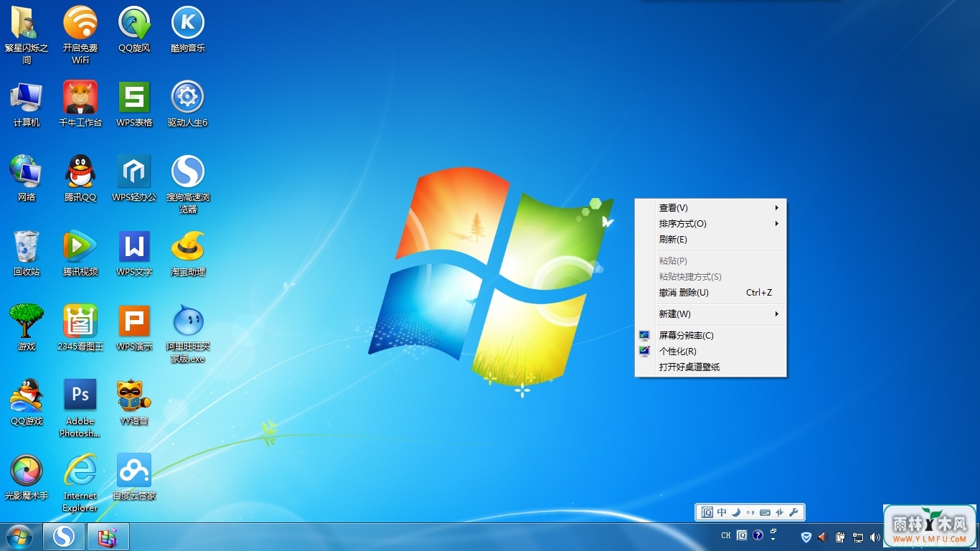The height and width of the screenshot is (551, 980).
Task: Click the power plug tray icon
Action: tap(840, 537)
